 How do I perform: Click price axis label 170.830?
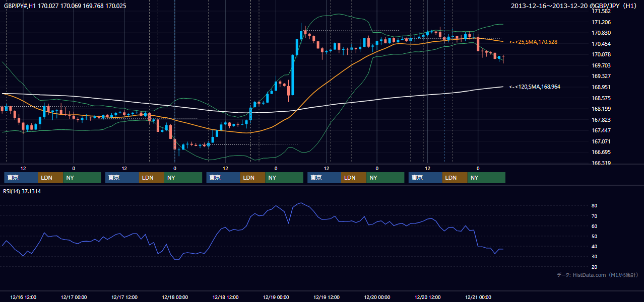coord(601,33)
